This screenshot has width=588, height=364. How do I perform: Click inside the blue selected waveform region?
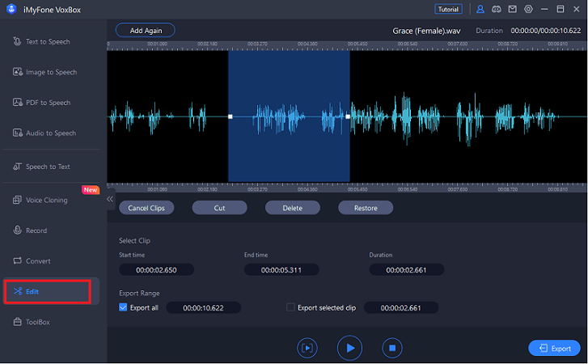point(289,116)
